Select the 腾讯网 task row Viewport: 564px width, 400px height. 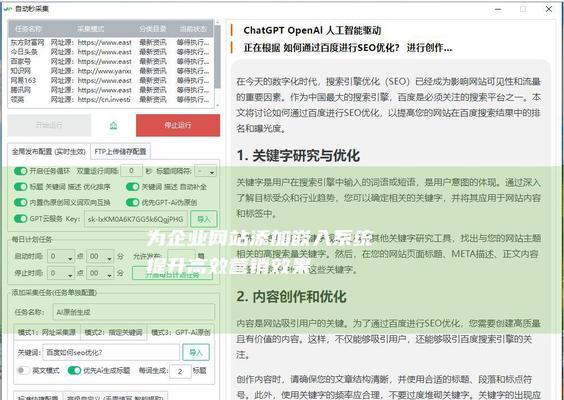[111, 90]
